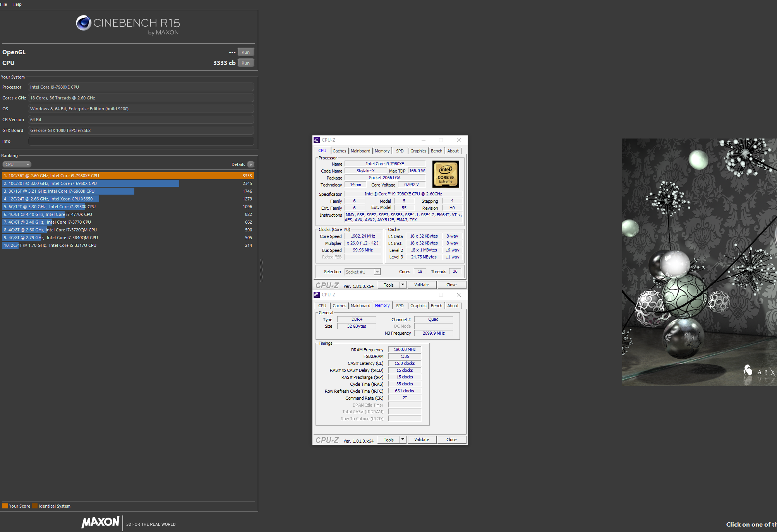Screen dimensions: 777x532
Task: Open the File menu
Action: pos(3,4)
